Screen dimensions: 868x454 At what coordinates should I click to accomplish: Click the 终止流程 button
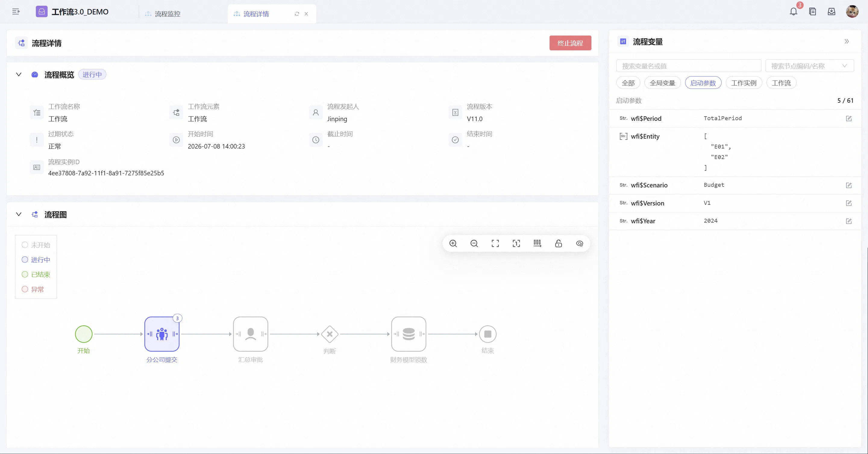point(570,43)
